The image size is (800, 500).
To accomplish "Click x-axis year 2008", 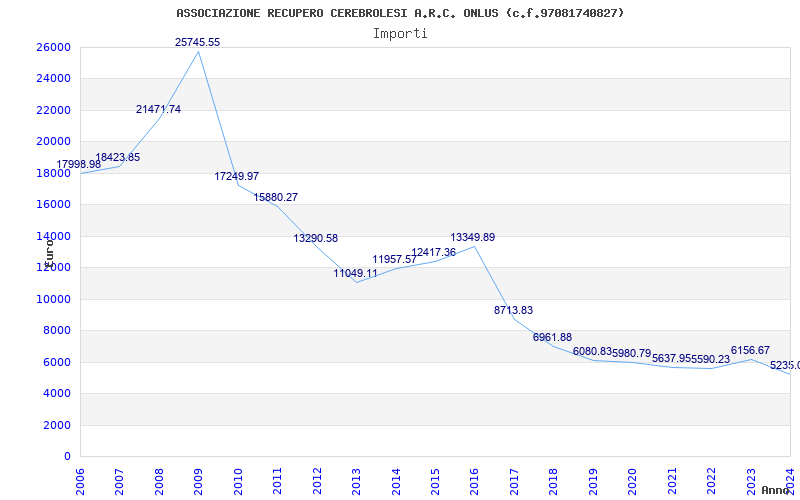I will [159, 481].
